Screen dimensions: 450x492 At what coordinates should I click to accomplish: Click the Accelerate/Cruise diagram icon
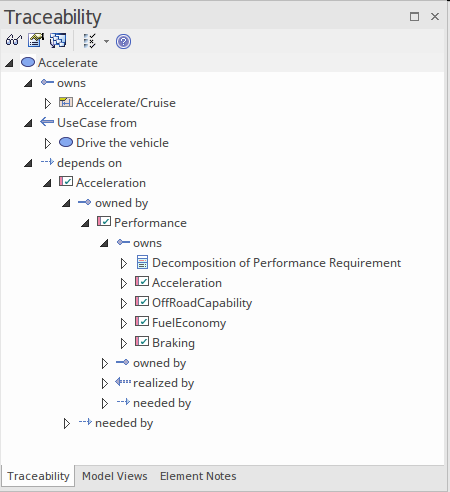click(66, 102)
